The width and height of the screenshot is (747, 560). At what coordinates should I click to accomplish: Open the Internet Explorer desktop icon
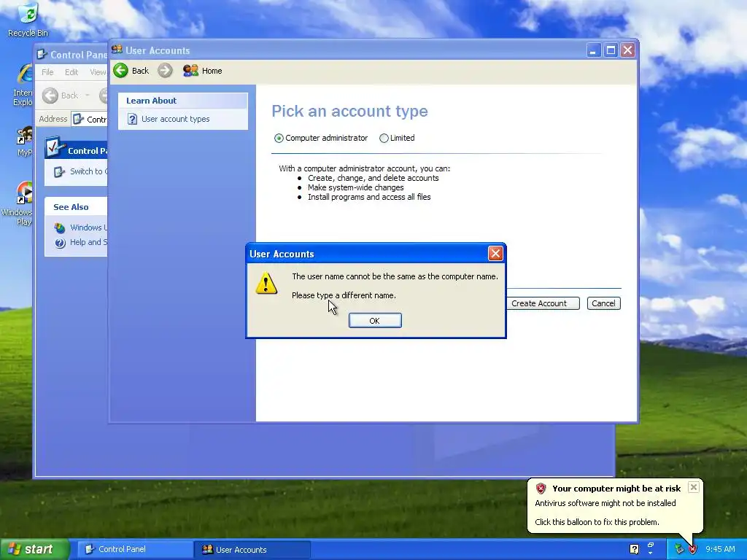[23, 86]
